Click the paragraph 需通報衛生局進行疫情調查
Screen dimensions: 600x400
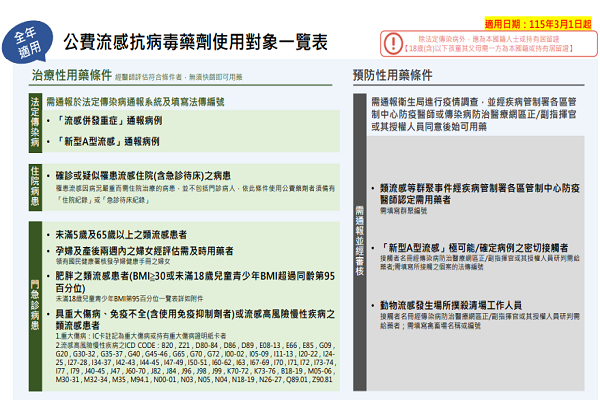point(474,114)
